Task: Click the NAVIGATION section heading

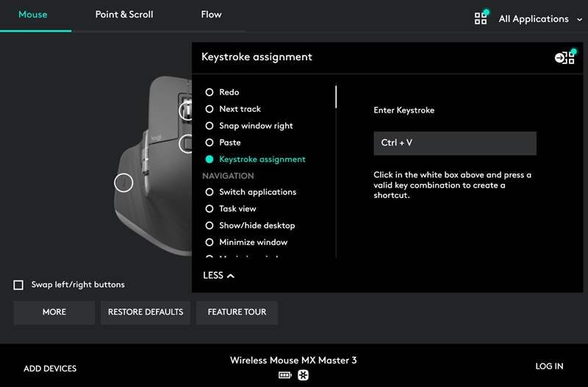Action: [228, 176]
